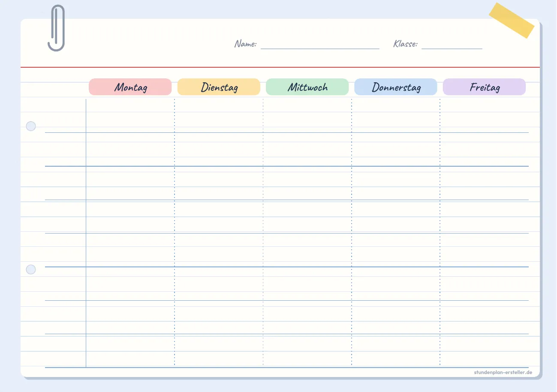
Task: Click the "Name:" label
Action: (245, 44)
